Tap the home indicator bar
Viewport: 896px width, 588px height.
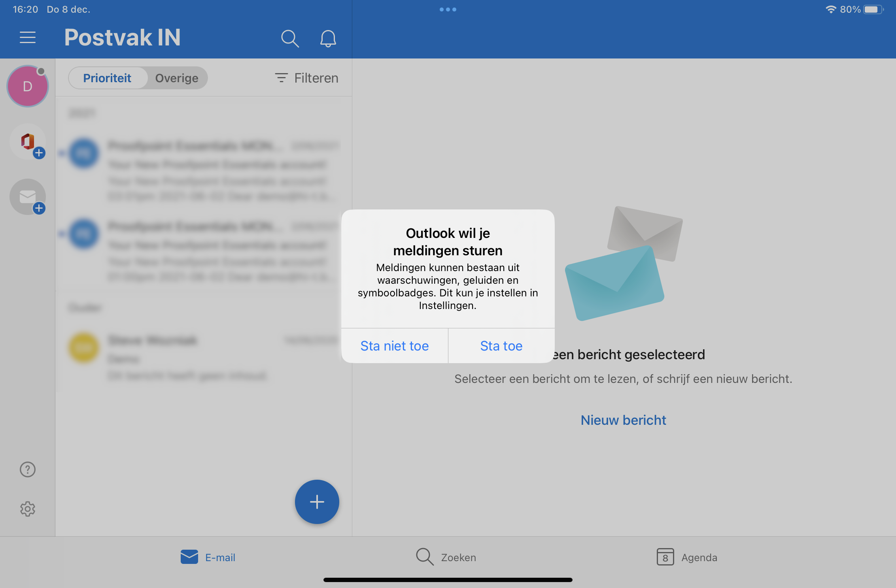pyautogui.click(x=448, y=580)
